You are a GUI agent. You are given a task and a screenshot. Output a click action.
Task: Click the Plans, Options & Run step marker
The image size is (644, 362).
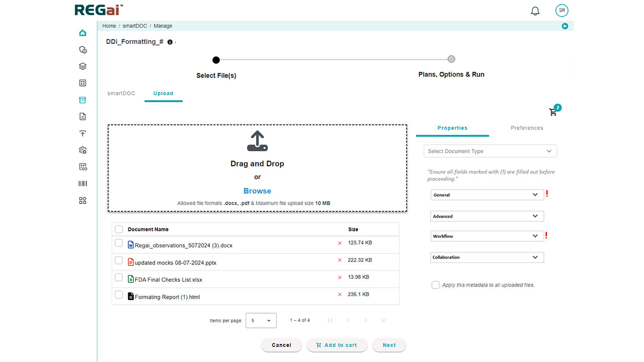tap(451, 59)
